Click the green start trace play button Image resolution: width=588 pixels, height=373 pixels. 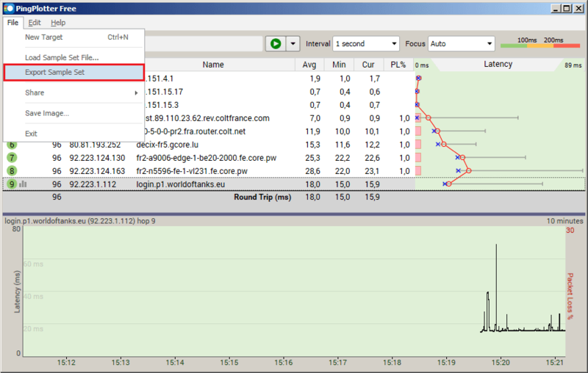point(276,44)
